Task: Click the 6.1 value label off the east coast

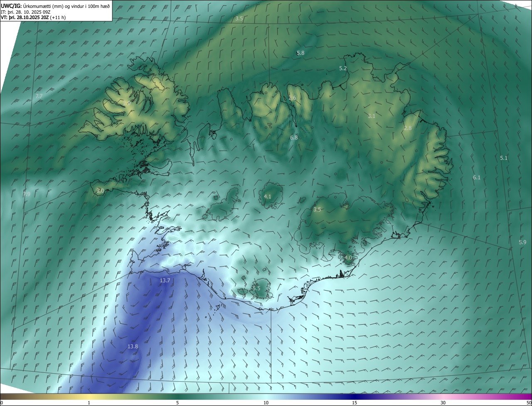Action: tap(477, 178)
